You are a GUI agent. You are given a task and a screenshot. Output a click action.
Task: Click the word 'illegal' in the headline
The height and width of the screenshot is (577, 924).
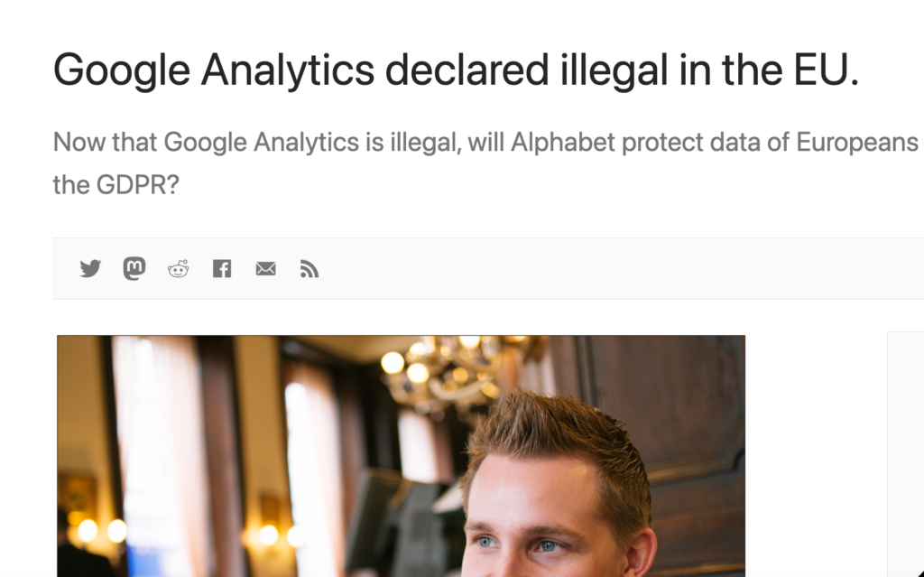tap(614, 71)
